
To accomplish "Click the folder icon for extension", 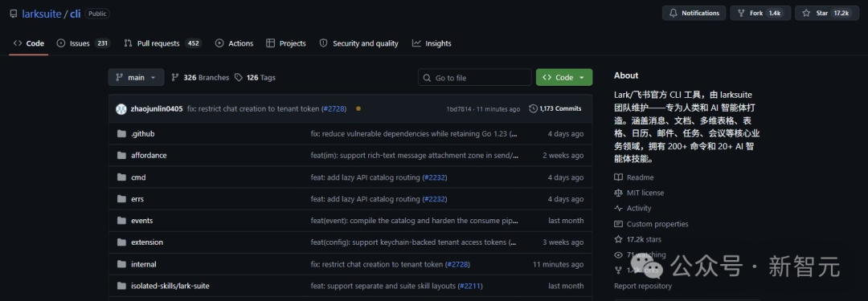I will (x=122, y=242).
